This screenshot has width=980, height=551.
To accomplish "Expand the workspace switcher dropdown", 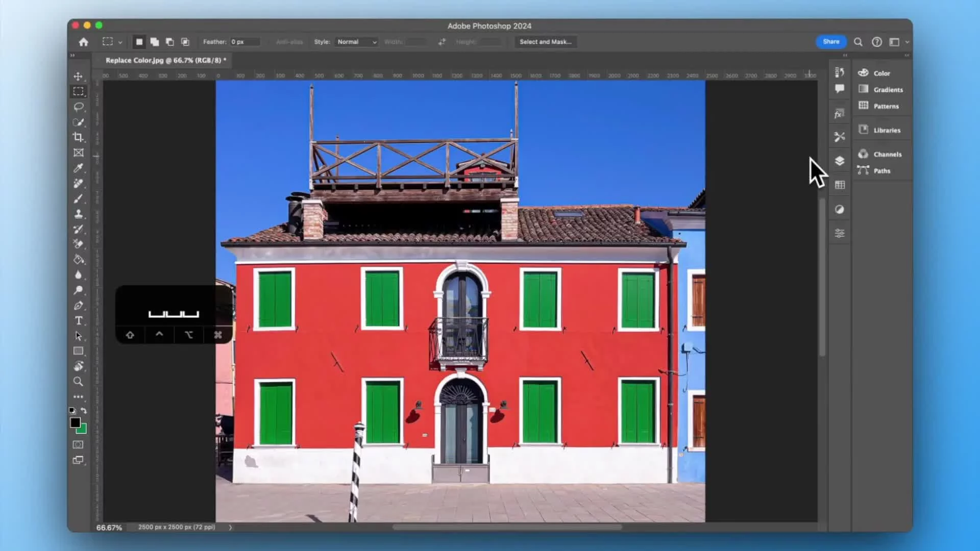I will (x=907, y=42).
